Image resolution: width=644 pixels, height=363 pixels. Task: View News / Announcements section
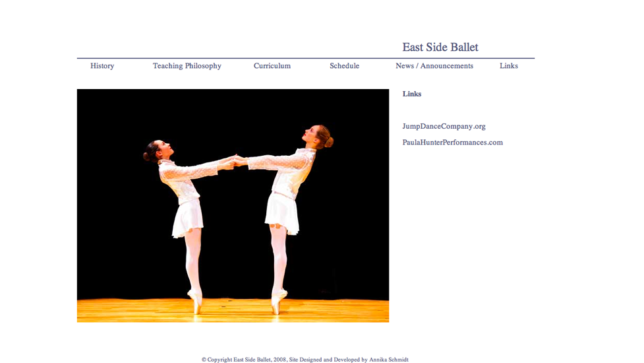pos(434,66)
